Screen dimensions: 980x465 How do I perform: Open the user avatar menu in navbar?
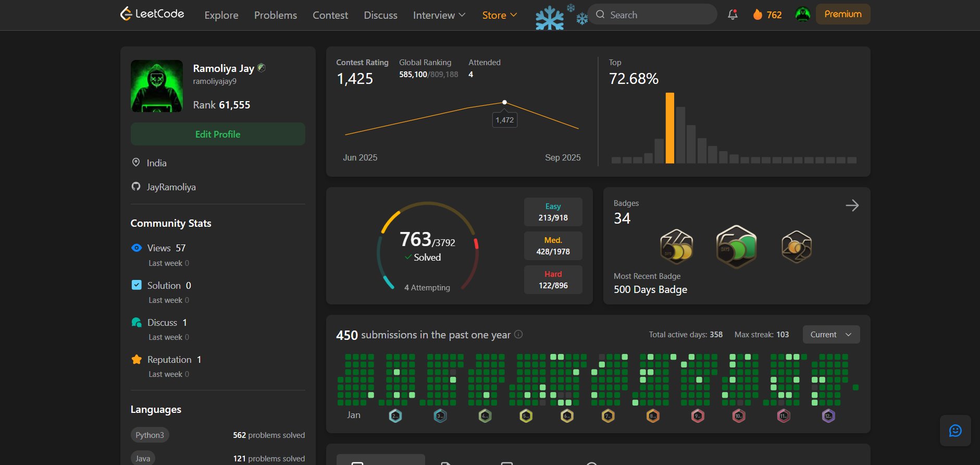point(802,15)
